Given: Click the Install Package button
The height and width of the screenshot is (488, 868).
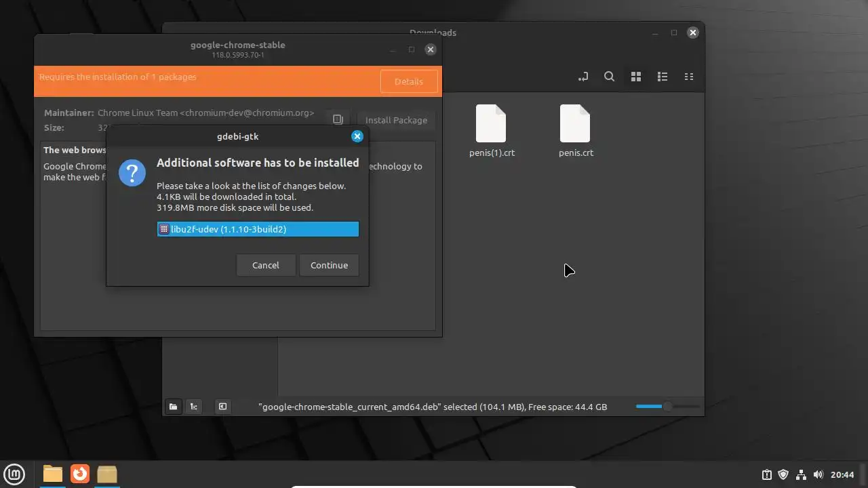Looking at the screenshot, I should click(x=396, y=120).
